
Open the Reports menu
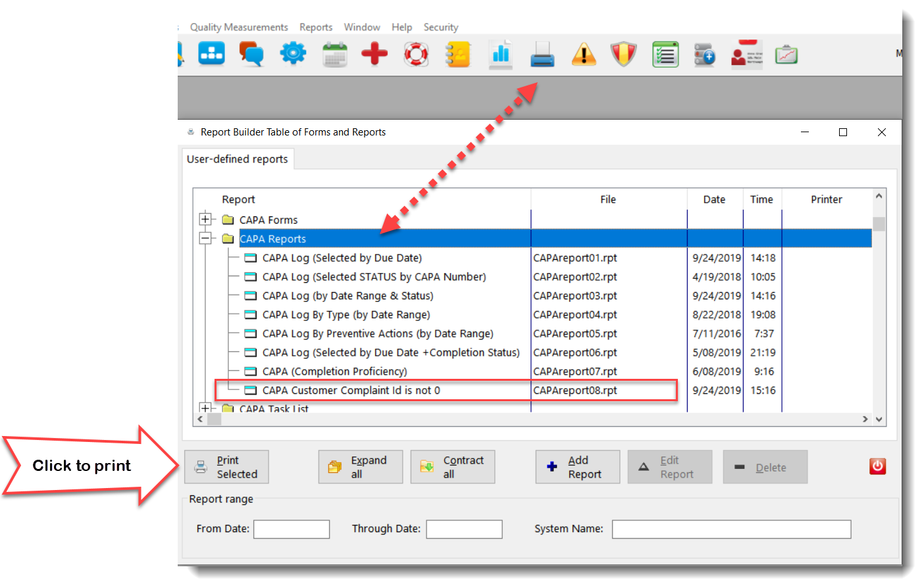coord(316,27)
